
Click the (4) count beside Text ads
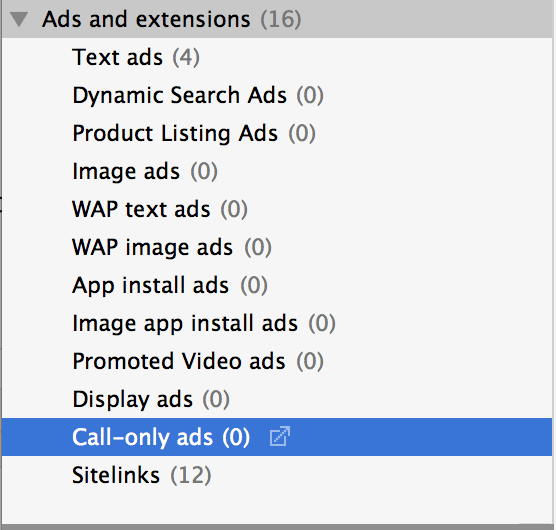pyautogui.click(x=186, y=57)
